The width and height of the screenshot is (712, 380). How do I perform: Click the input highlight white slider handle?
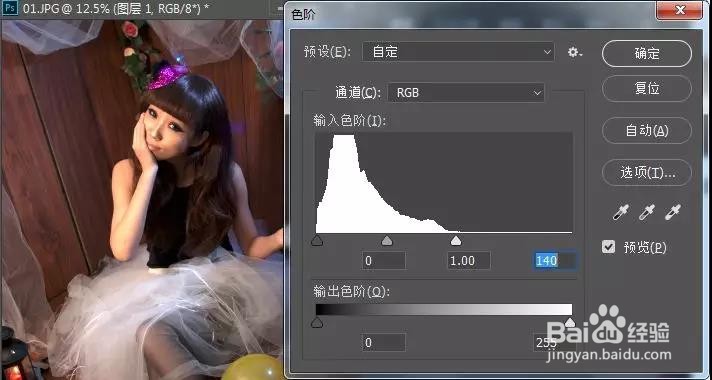456,241
